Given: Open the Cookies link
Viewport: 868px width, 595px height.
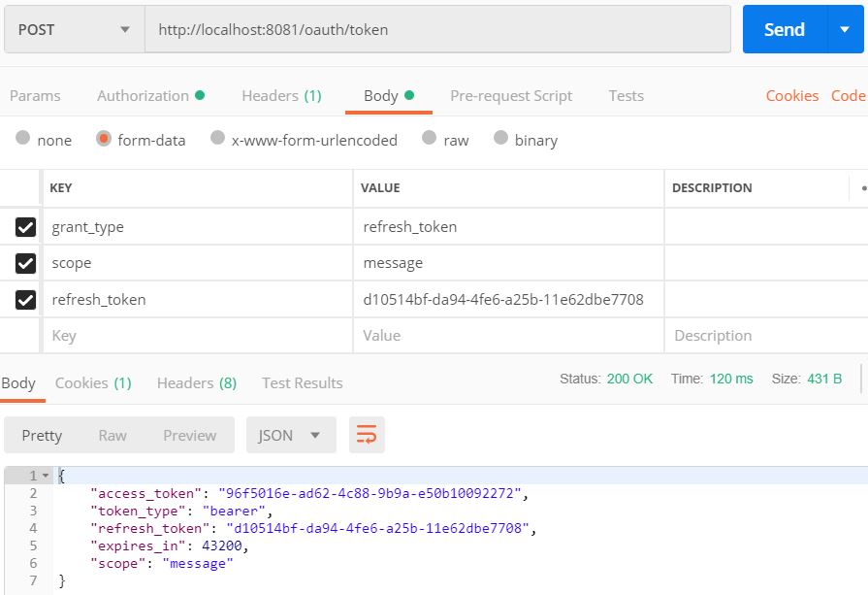Looking at the screenshot, I should click(792, 96).
